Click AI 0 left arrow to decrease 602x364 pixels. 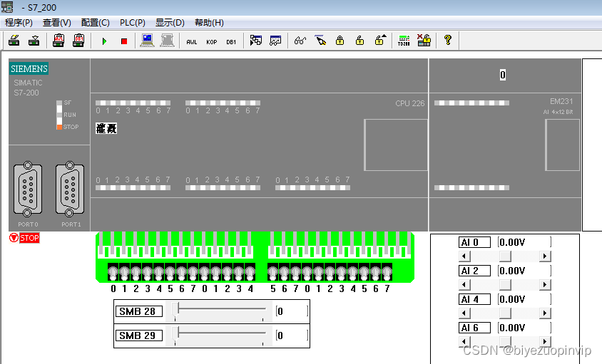(x=464, y=256)
